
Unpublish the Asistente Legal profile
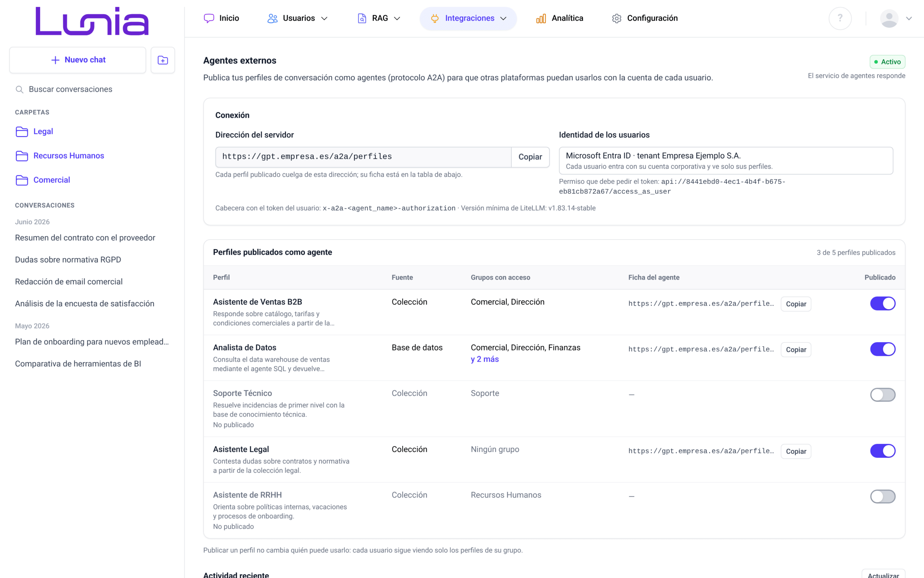point(883,451)
